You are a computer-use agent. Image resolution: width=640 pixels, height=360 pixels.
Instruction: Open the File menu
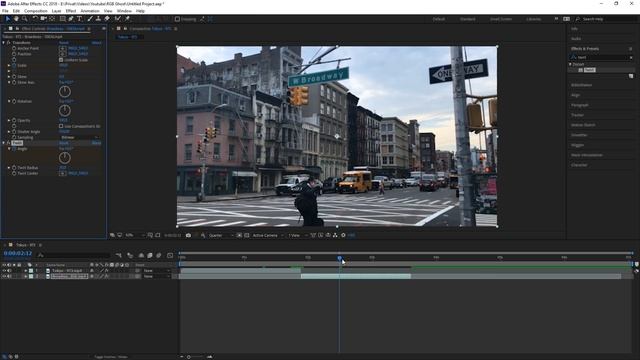(5, 11)
